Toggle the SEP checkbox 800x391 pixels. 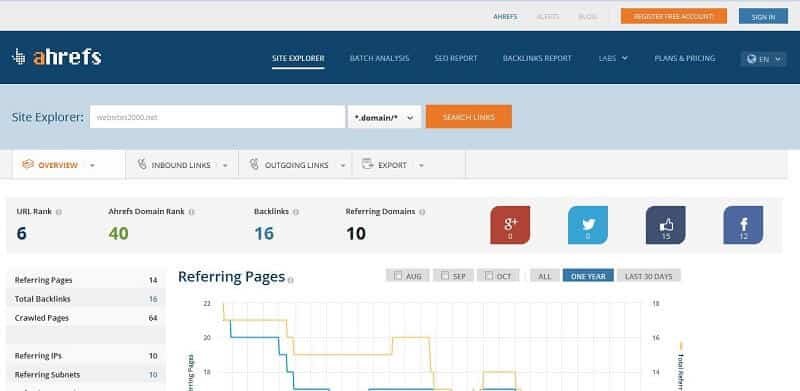click(445, 276)
